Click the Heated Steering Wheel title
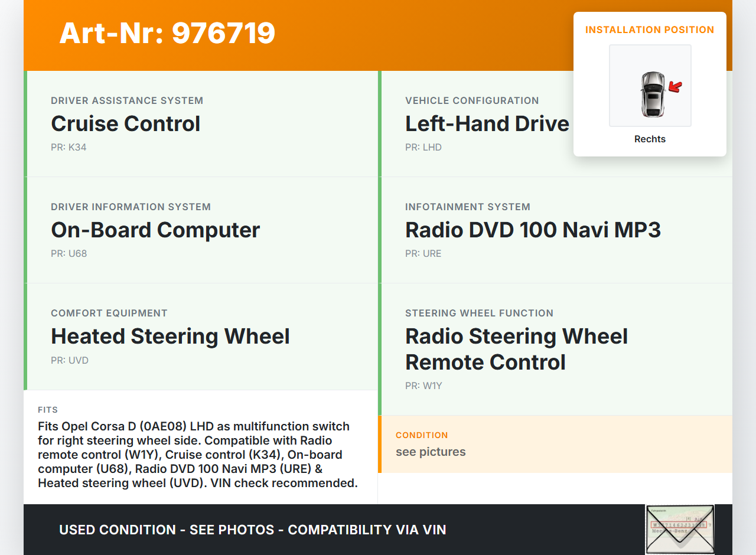 170,337
